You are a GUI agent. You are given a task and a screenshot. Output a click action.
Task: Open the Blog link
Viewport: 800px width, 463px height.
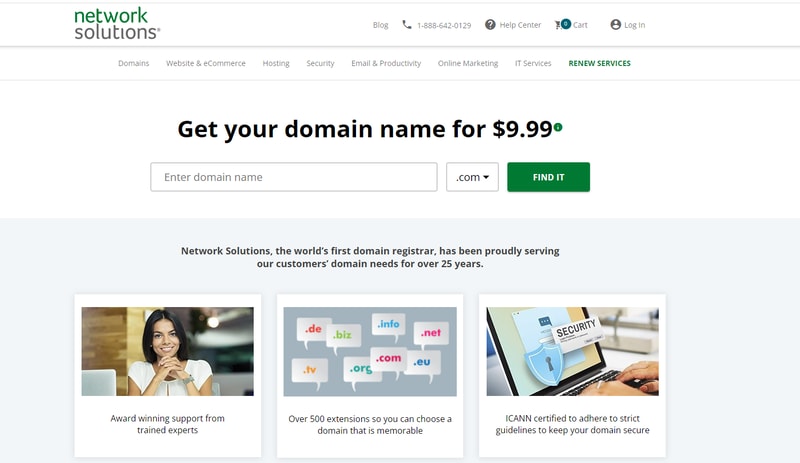(x=381, y=25)
